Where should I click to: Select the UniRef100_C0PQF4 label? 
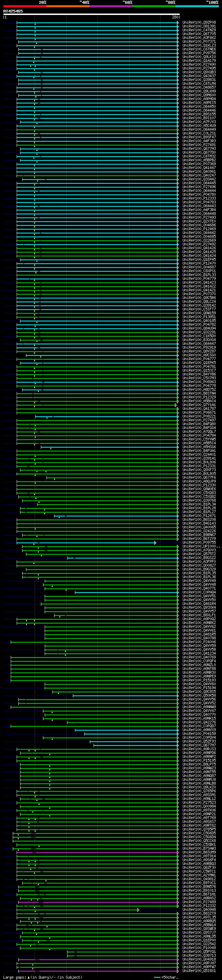(199, 661)
